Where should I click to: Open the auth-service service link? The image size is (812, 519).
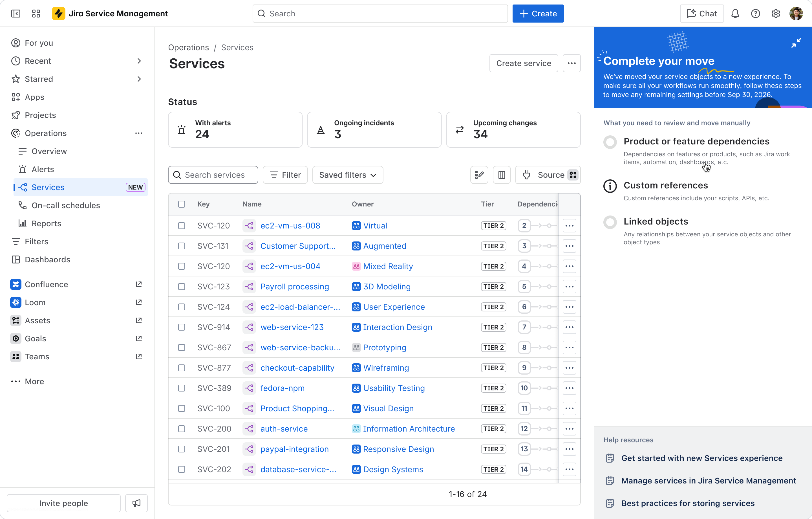coord(284,428)
